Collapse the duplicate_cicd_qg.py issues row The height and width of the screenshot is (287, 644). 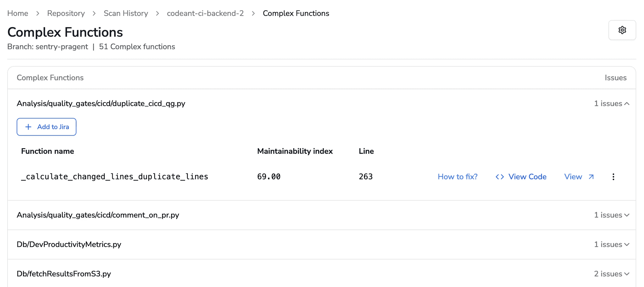pyautogui.click(x=627, y=104)
